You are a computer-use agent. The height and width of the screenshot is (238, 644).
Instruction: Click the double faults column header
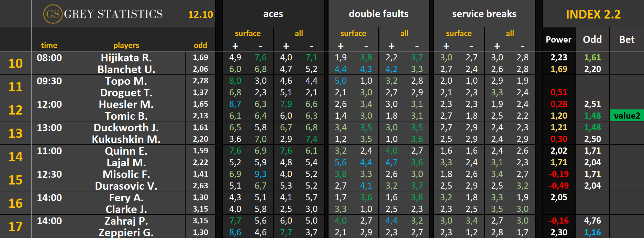(378, 14)
